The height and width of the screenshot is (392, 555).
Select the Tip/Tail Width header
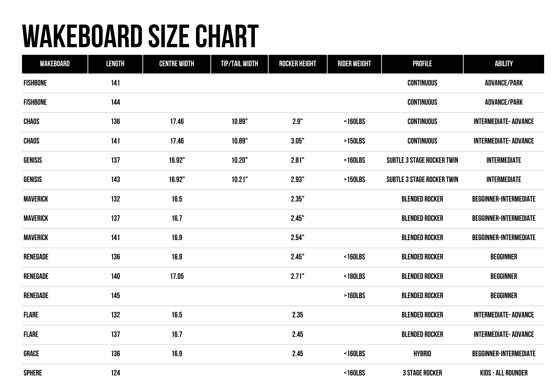click(x=239, y=64)
